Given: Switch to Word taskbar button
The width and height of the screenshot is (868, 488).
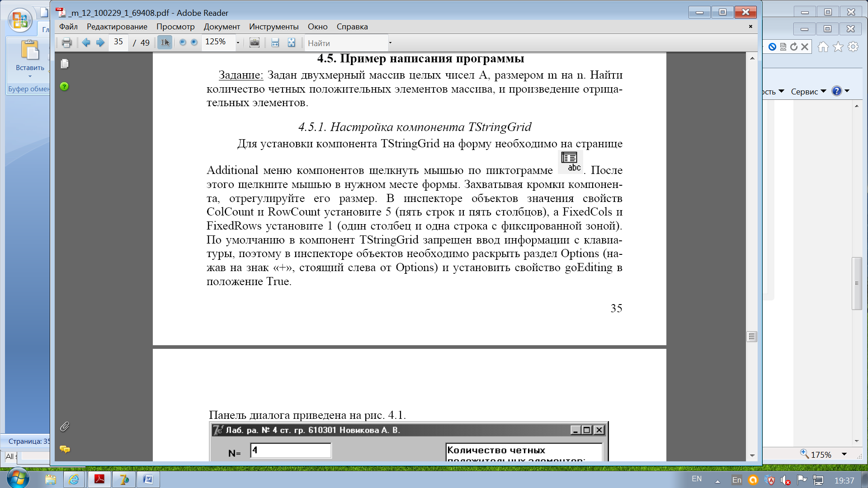Looking at the screenshot, I should click(x=148, y=479).
